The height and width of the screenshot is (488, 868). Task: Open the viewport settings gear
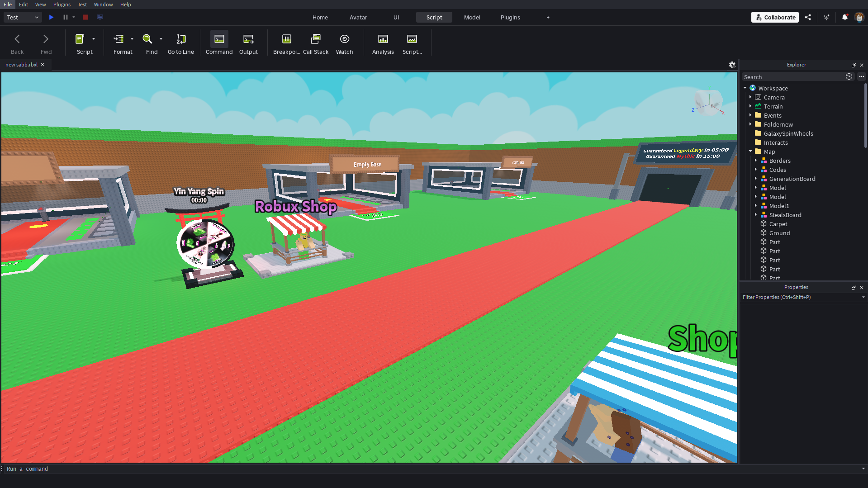point(732,65)
